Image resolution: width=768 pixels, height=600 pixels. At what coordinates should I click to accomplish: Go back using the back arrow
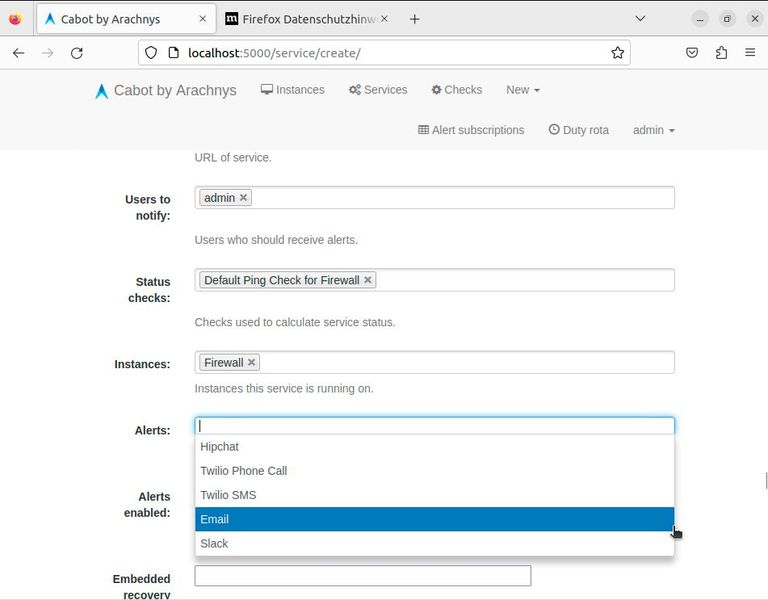click(x=18, y=53)
